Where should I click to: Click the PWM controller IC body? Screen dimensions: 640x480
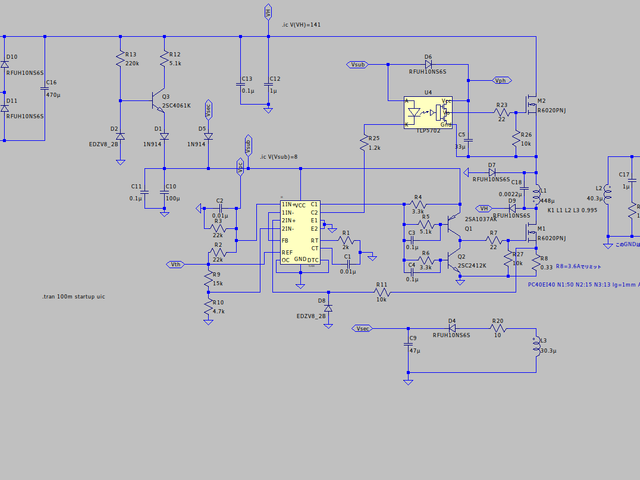tap(300, 232)
